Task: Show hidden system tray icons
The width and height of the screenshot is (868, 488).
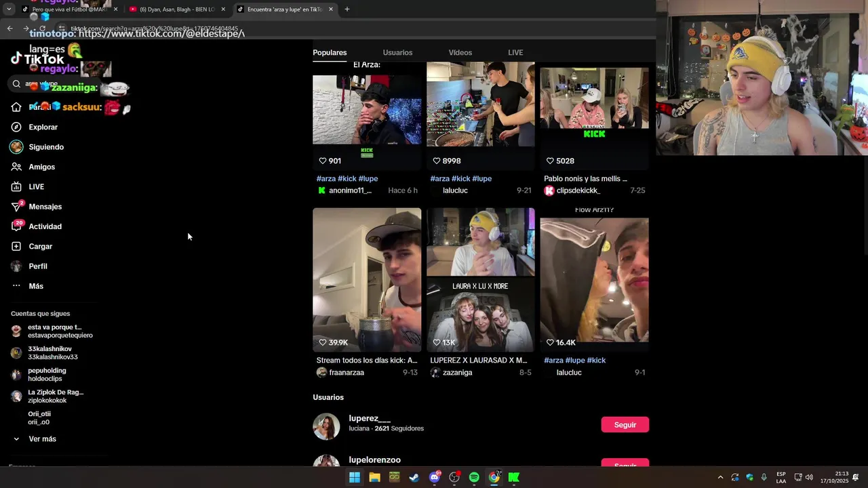Action: [x=720, y=477]
